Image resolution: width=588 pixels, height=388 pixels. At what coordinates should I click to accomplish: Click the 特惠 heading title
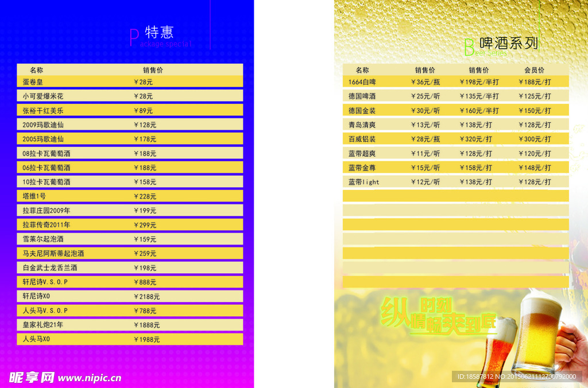[159, 32]
